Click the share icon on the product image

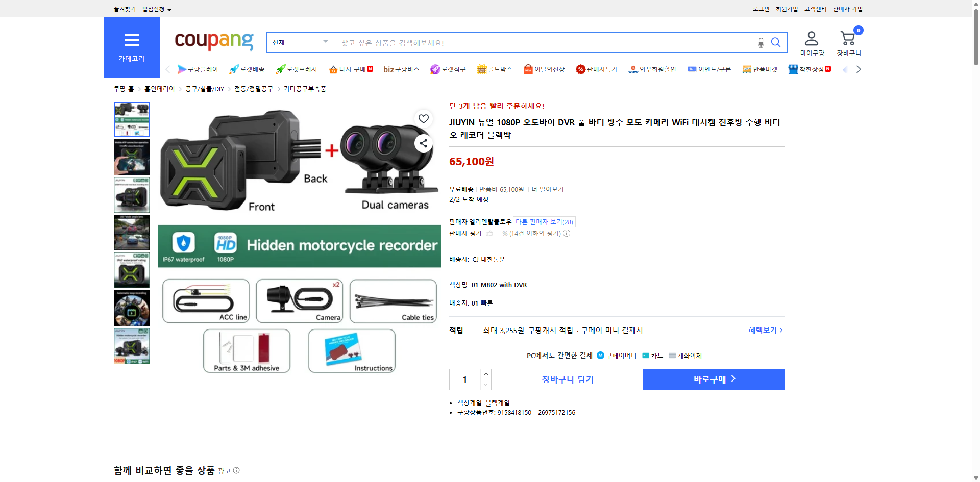tap(423, 143)
